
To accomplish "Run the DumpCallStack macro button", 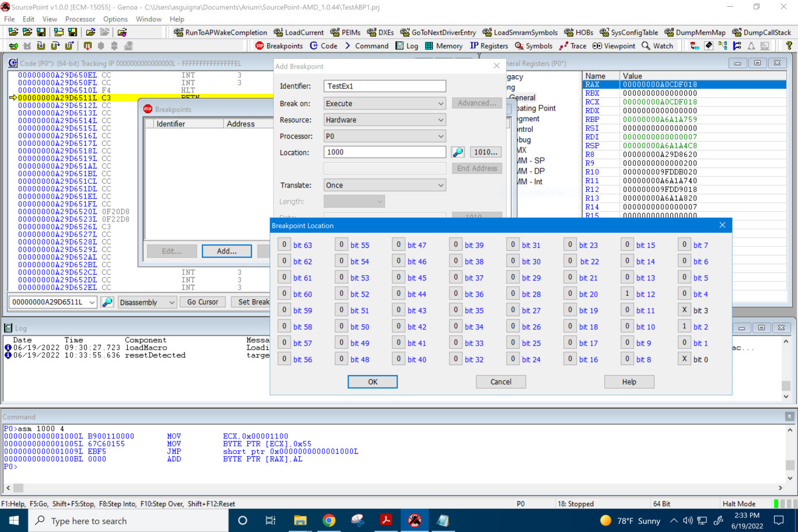I will pyautogui.click(x=761, y=32).
